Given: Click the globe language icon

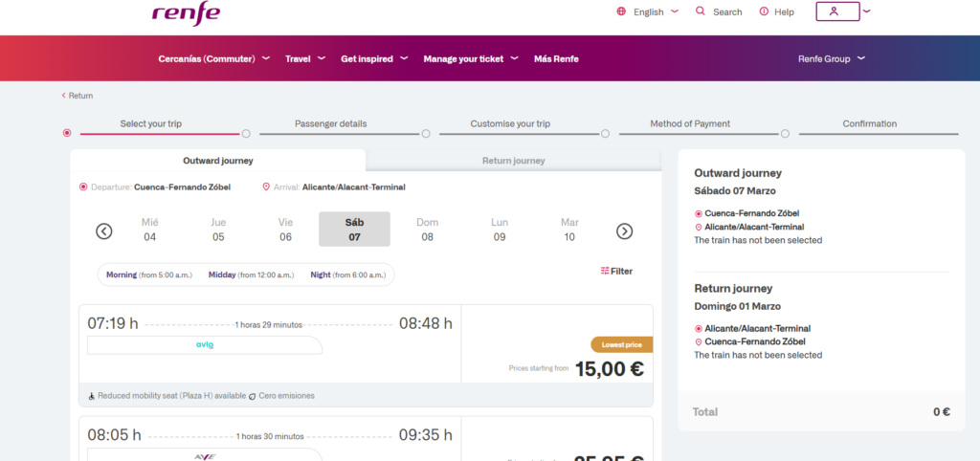Looking at the screenshot, I should (621, 11).
